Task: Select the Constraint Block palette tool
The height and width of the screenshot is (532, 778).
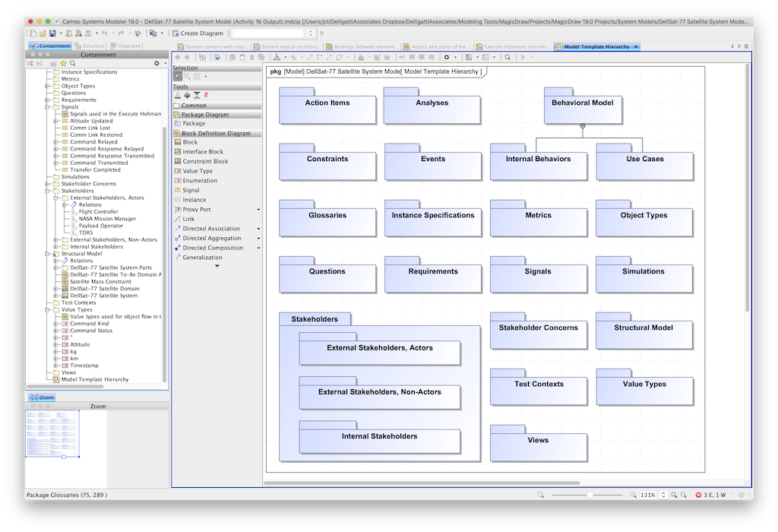Action: [204, 161]
